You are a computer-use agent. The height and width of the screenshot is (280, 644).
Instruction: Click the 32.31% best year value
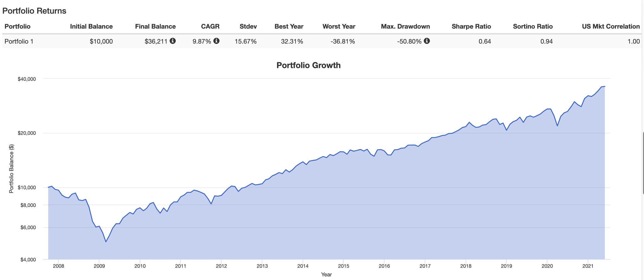click(292, 41)
